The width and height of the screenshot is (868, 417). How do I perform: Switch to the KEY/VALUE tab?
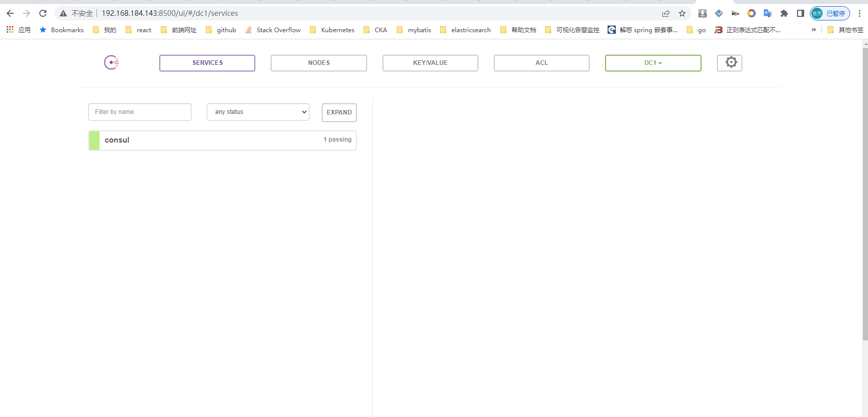tap(430, 63)
